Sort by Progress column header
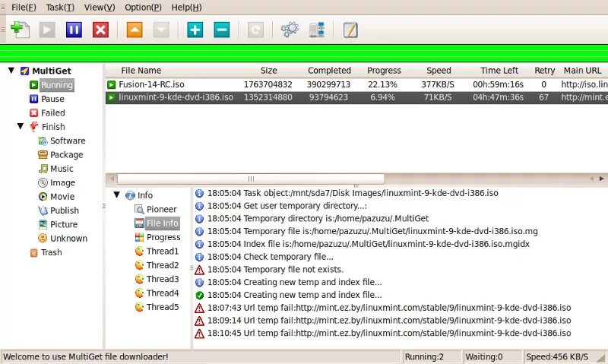The image size is (608, 364). click(384, 71)
